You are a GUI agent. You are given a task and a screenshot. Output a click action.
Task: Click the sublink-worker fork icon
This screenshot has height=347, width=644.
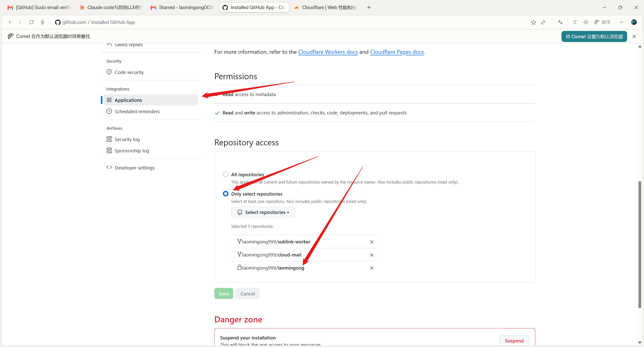tap(239, 241)
